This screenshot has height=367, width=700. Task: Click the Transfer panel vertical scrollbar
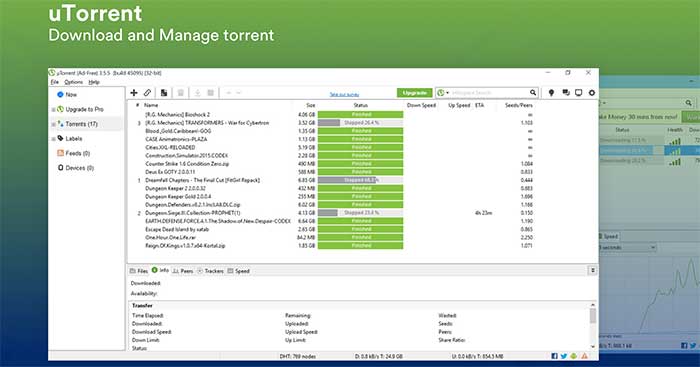point(593,326)
